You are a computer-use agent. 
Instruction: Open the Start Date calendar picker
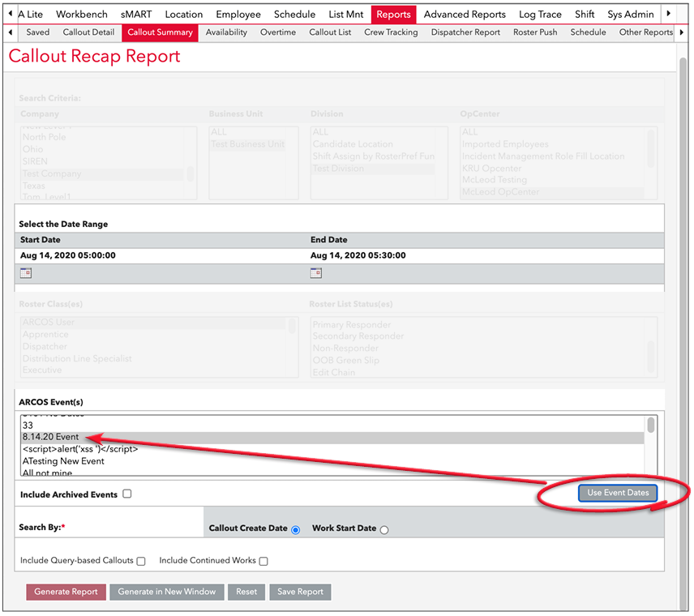(26, 273)
